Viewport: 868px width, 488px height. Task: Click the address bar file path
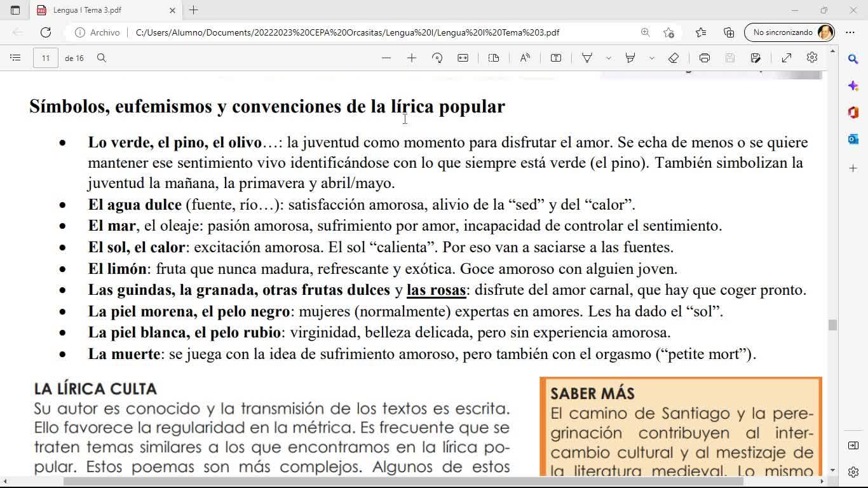tap(348, 32)
